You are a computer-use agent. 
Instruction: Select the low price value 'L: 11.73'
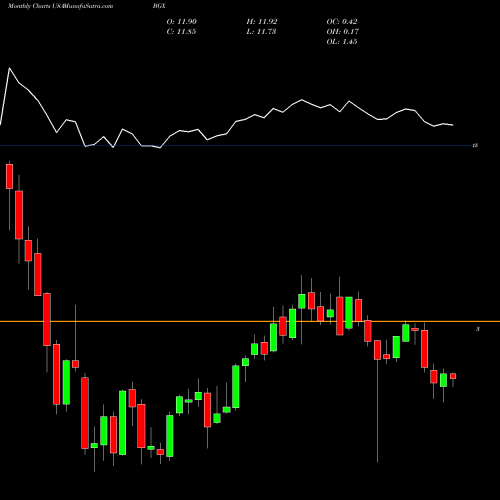point(261,32)
